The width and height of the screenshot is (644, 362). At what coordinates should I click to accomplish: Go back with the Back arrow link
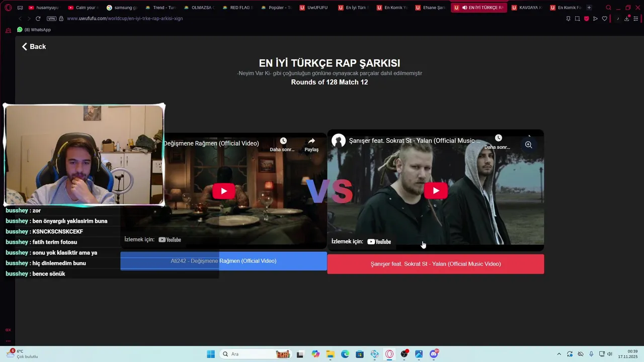tap(34, 47)
